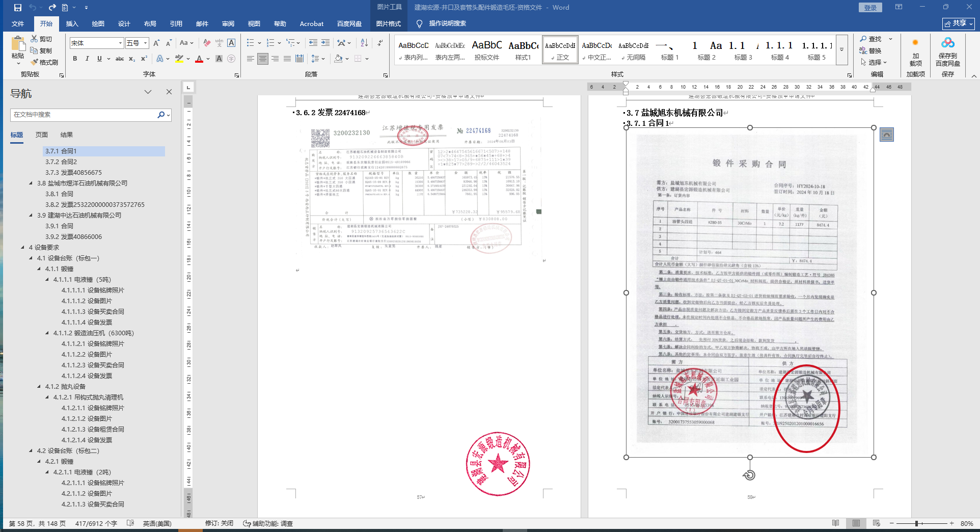Paste clipboard contents with 粘贴
This screenshot has width=980, height=532.
click(x=18, y=51)
